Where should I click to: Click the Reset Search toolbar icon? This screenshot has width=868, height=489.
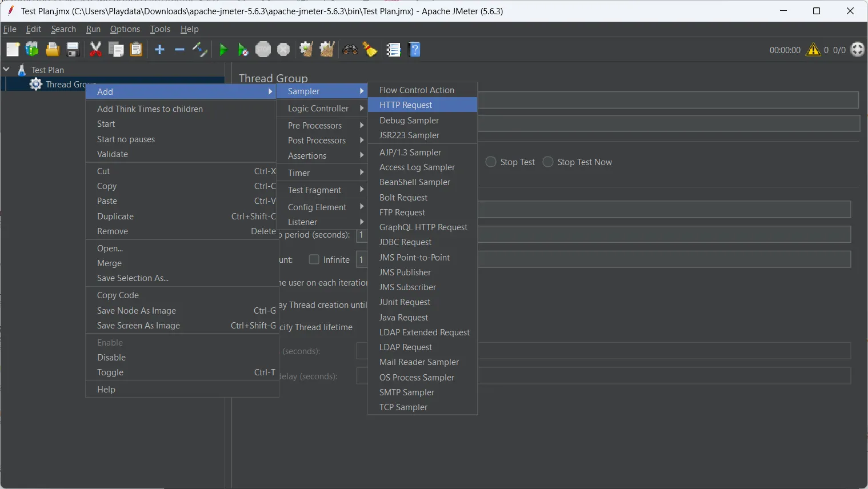[370, 50]
